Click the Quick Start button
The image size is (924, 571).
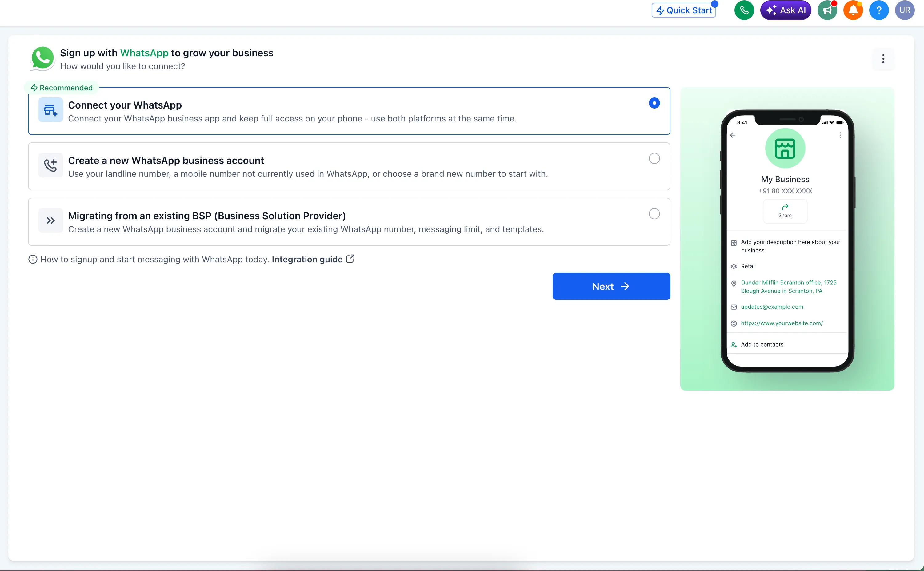point(684,10)
